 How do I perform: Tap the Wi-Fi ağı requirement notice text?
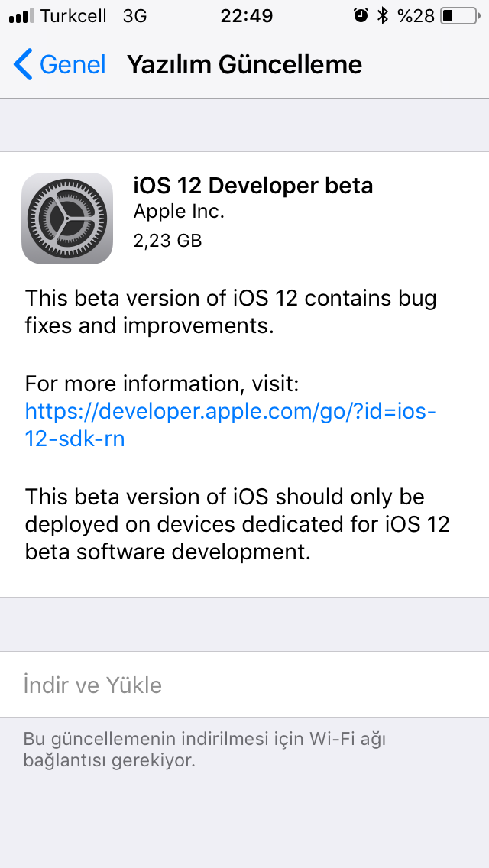pyautogui.click(x=204, y=749)
